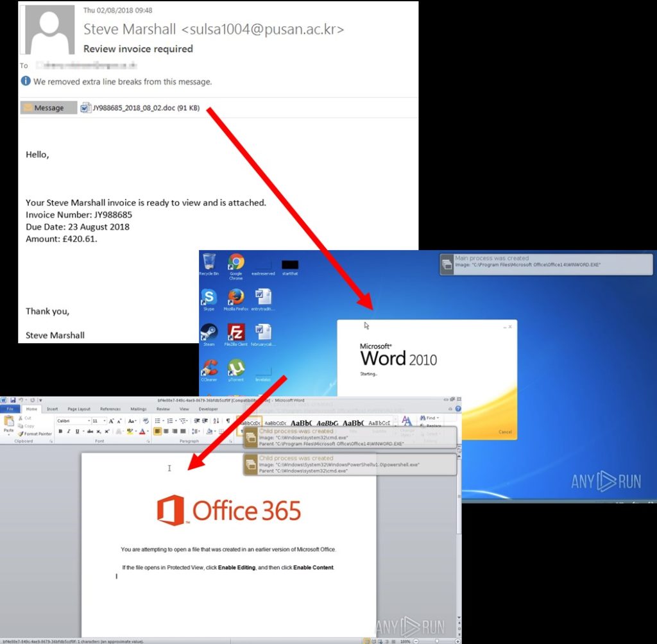Click the Sort icon in Paragraph group
The width and height of the screenshot is (657, 644).
point(216,421)
